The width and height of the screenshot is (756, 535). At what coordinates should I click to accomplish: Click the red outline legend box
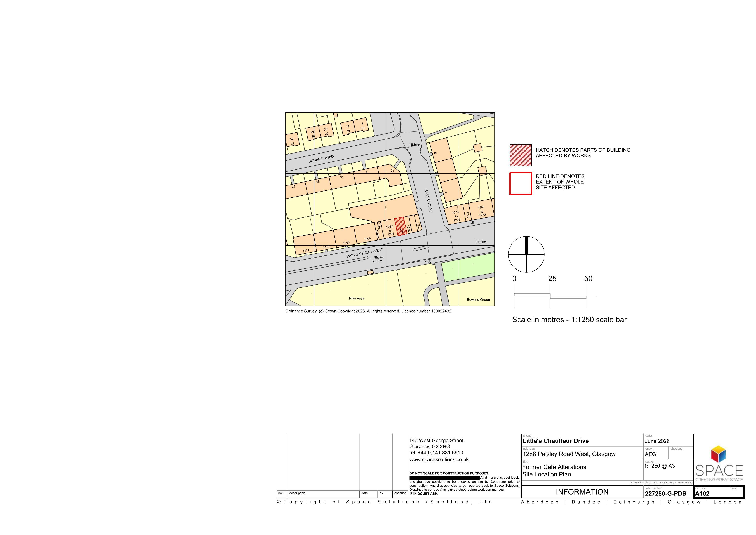click(x=520, y=184)
